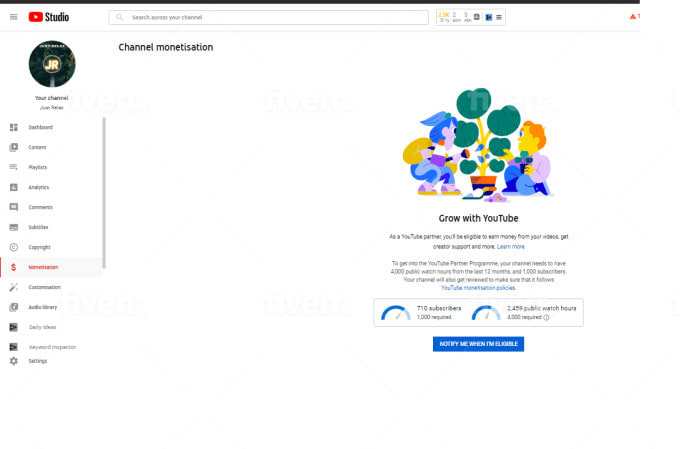Click the '710 subscribers' text
This screenshot has width=680, height=449.
click(x=439, y=308)
